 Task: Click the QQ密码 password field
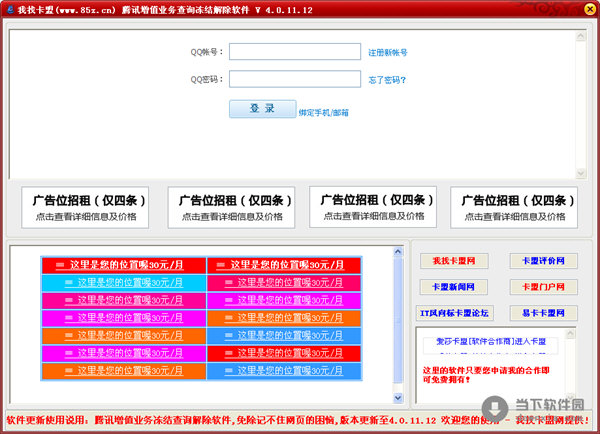coord(294,79)
